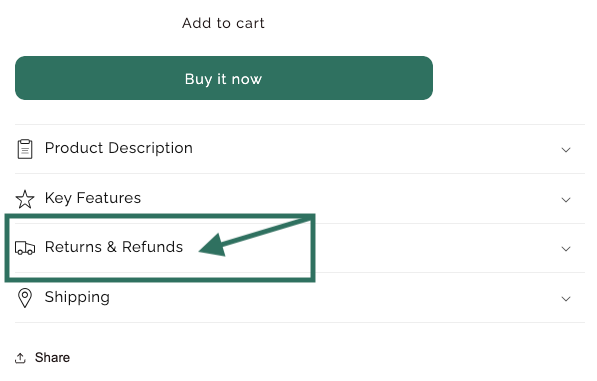Click the location pin icon beside Shipping

[x=25, y=298]
